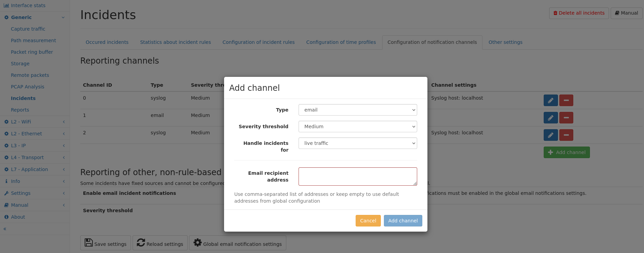Click the red remove icon for channel 2
Viewport: 644px width, 253px height.
click(566, 135)
